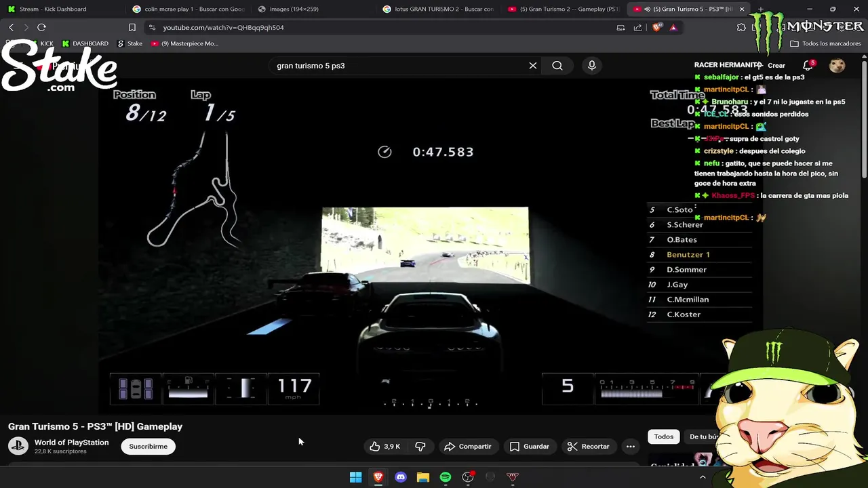Viewport: 868px width, 488px height.
Task: Open YouTube notifications bell
Action: click(x=808, y=66)
